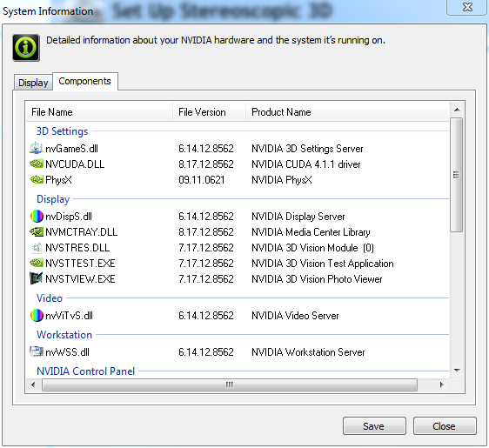The image size is (489, 448).
Task: Select the NVSTVIEW.EXE file name
Action: (80, 278)
